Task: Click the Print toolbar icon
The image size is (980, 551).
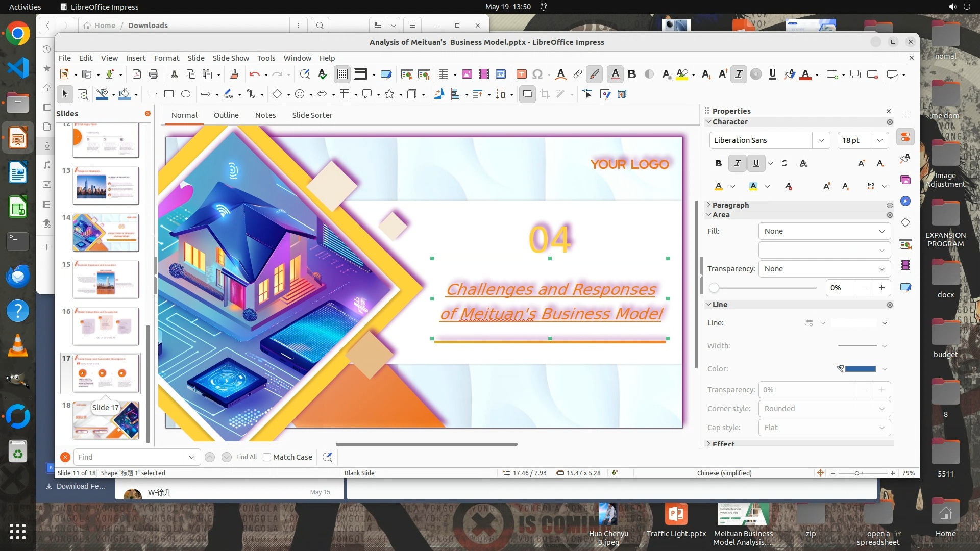Action: [x=154, y=74]
